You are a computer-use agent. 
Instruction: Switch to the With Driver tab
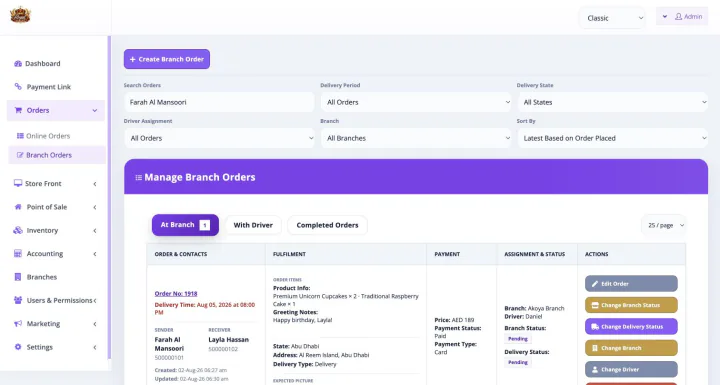click(x=253, y=225)
